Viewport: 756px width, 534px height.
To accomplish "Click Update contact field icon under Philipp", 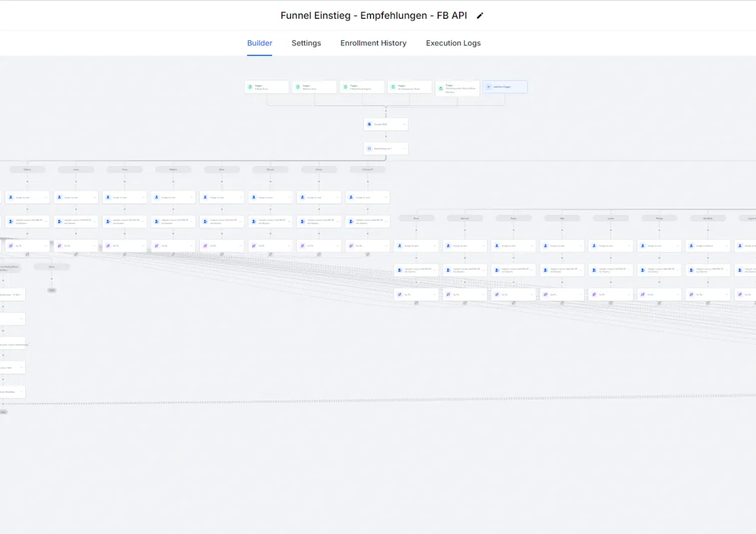I will coord(643,270).
